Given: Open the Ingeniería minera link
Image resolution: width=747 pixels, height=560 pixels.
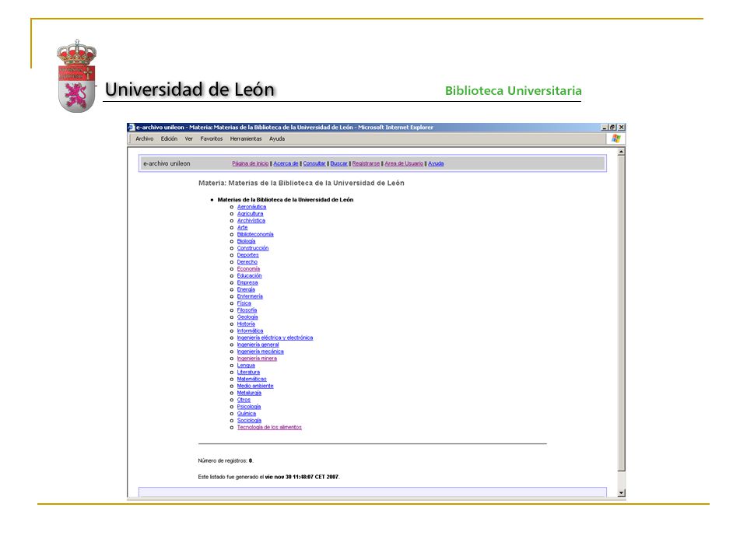Looking at the screenshot, I should tap(257, 359).
